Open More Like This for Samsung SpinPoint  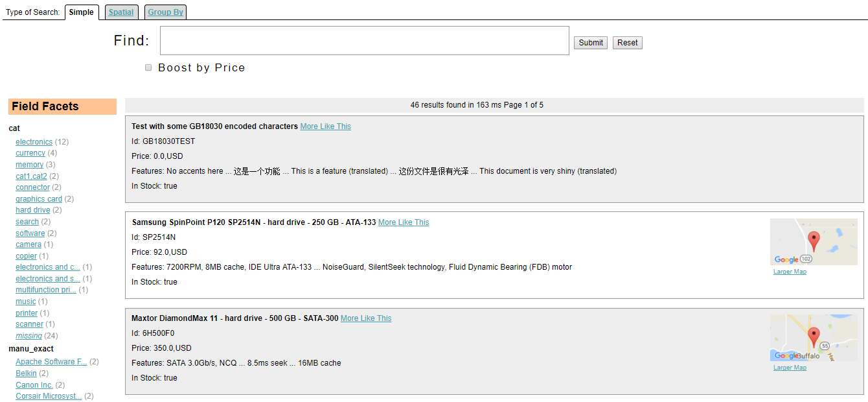tap(404, 222)
